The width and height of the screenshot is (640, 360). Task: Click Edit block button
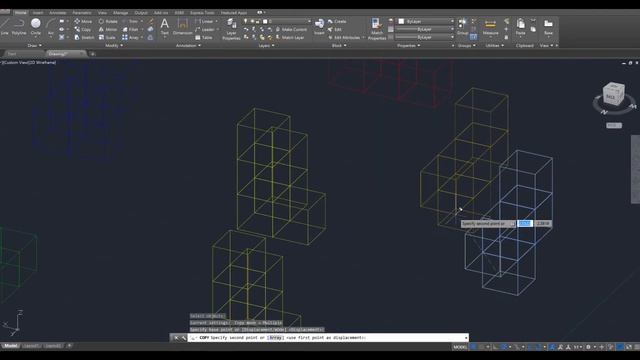click(x=335, y=29)
